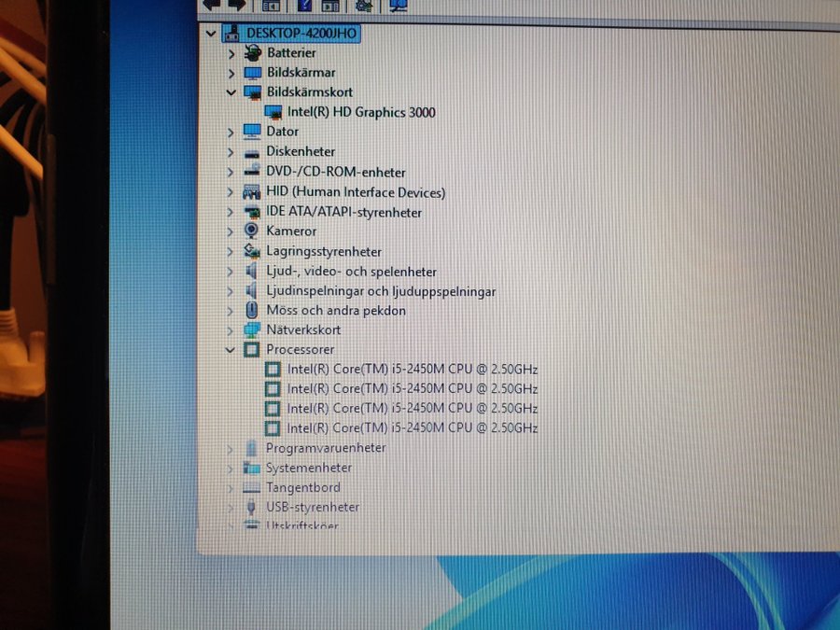Select the Tangentbord category label
Screen dimensions: 840x630
click(302, 487)
